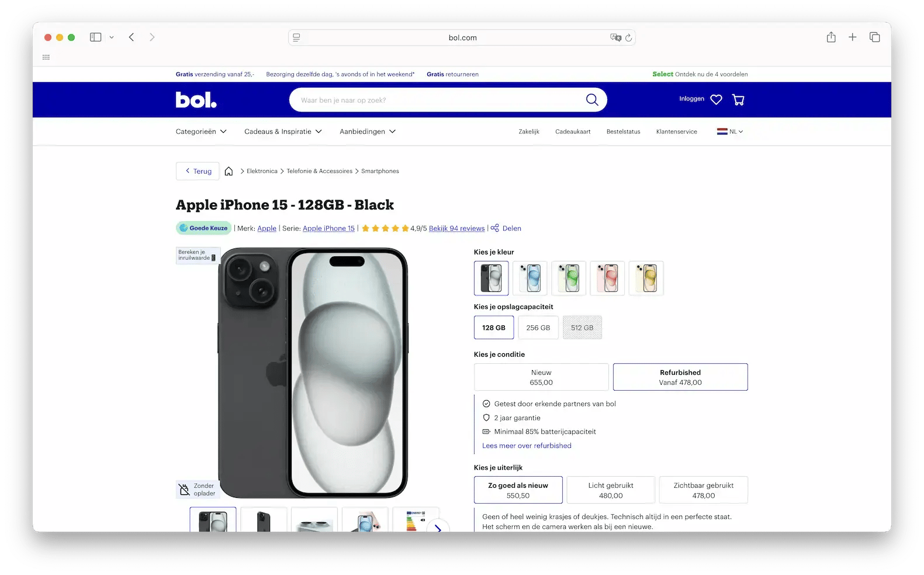Image resolution: width=924 pixels, height=575 pixels.
Task: Click Bereken je inruilwaarde badge
Action: pyautogui.click(x=198, y=255)
